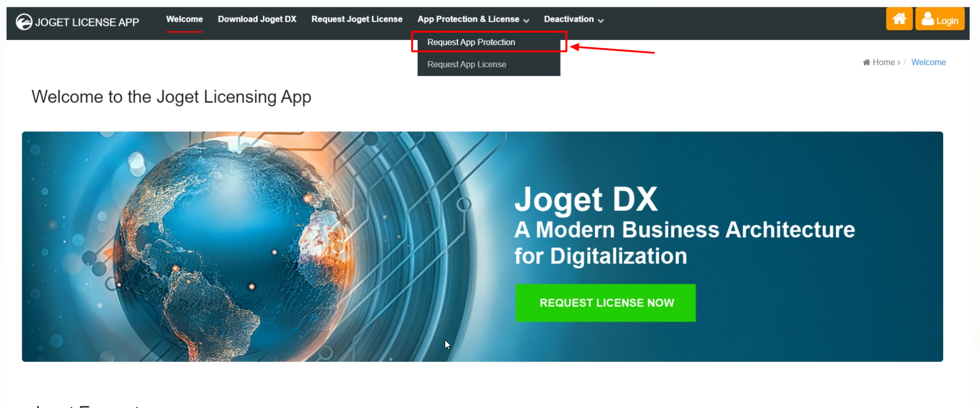Click the Welcome breadcrumb link
The width and height of the screenshot is (980, 408).
[928, 62]
